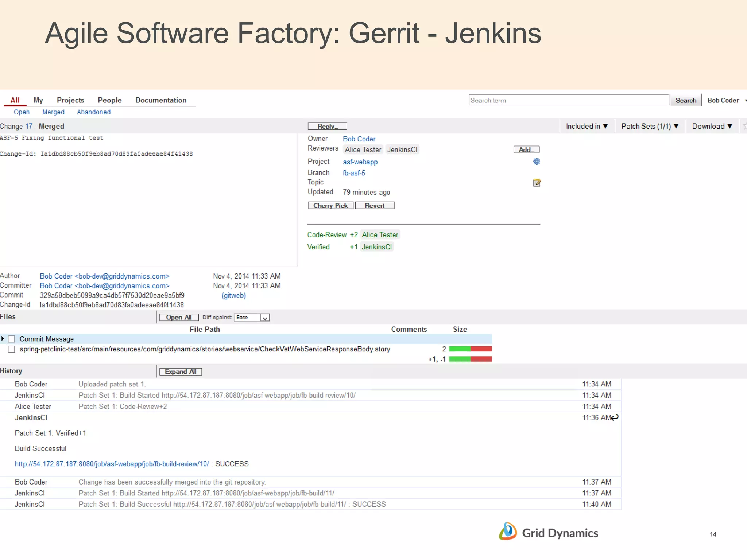Open the People menu

(x=109, y=100)
